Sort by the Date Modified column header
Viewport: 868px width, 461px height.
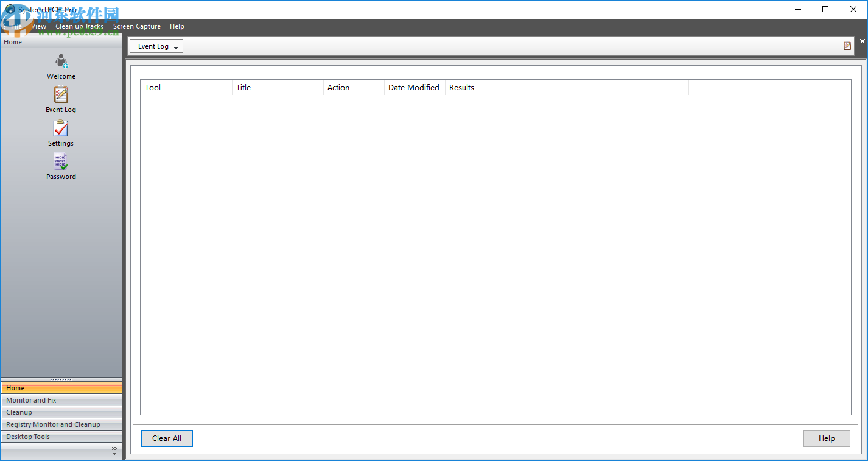click(x=414, y=87)
